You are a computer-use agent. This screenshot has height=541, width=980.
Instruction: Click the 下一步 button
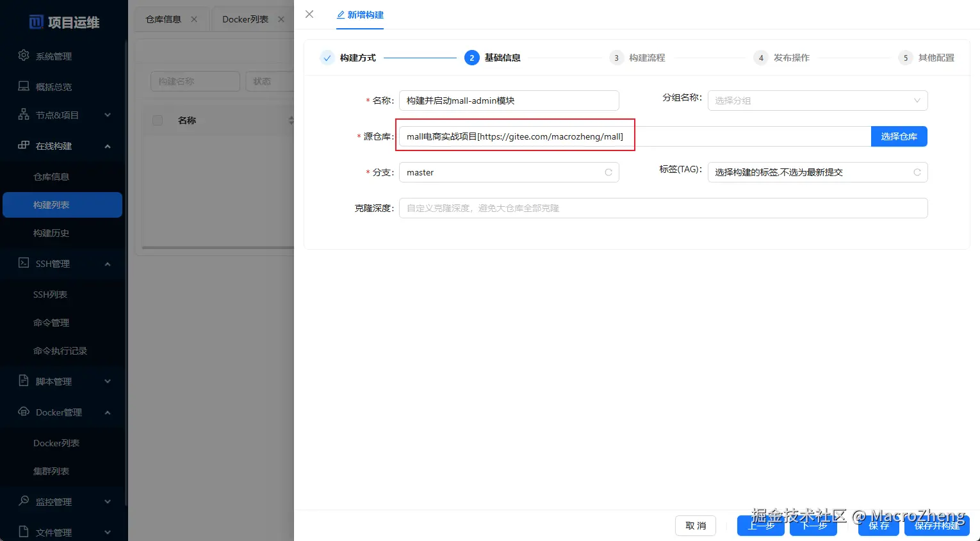coord(813,526)
